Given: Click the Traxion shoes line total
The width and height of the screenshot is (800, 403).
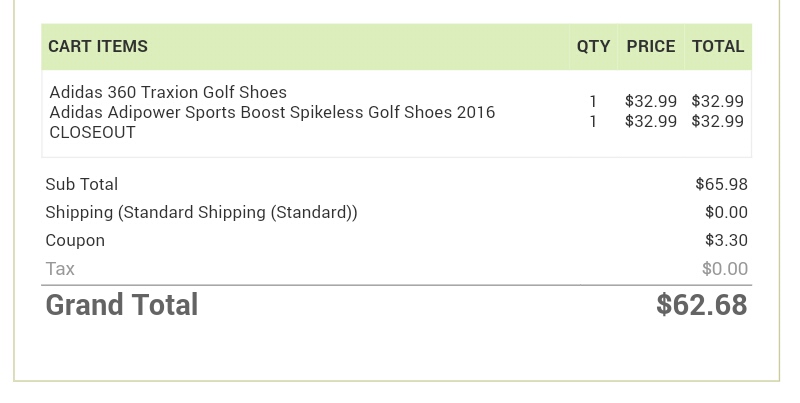Looking at the screenshot, I should tap(718, 101).
